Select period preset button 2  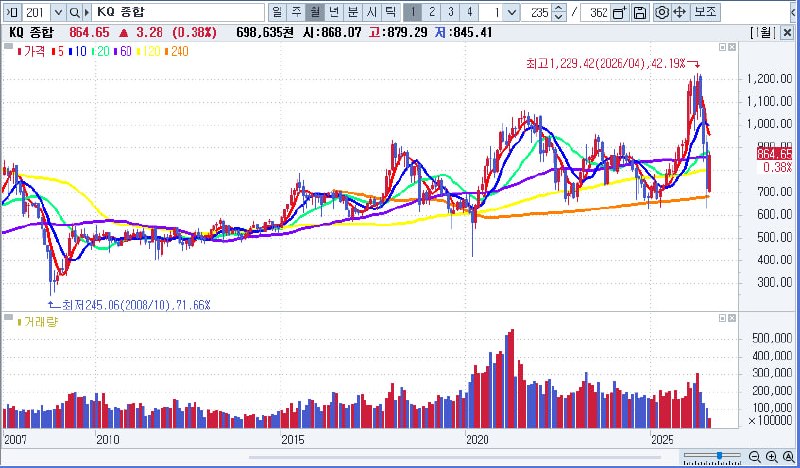[x=432, y=12]
